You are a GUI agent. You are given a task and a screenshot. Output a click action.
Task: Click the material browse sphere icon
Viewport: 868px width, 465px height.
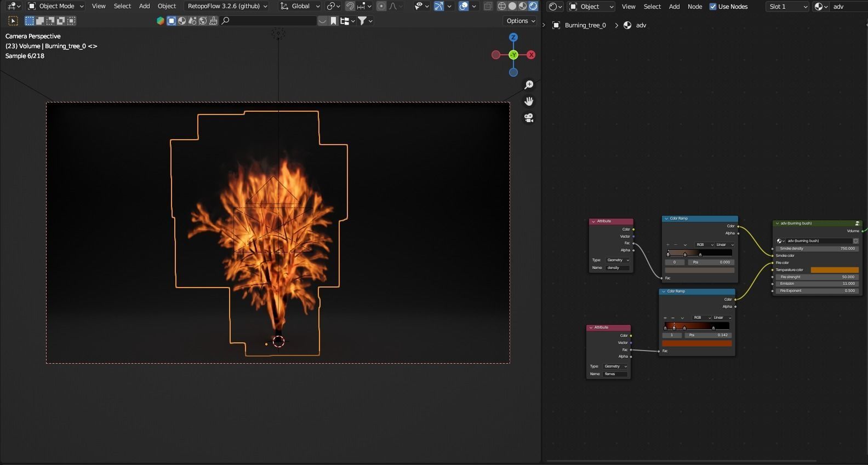coord(821,7)
